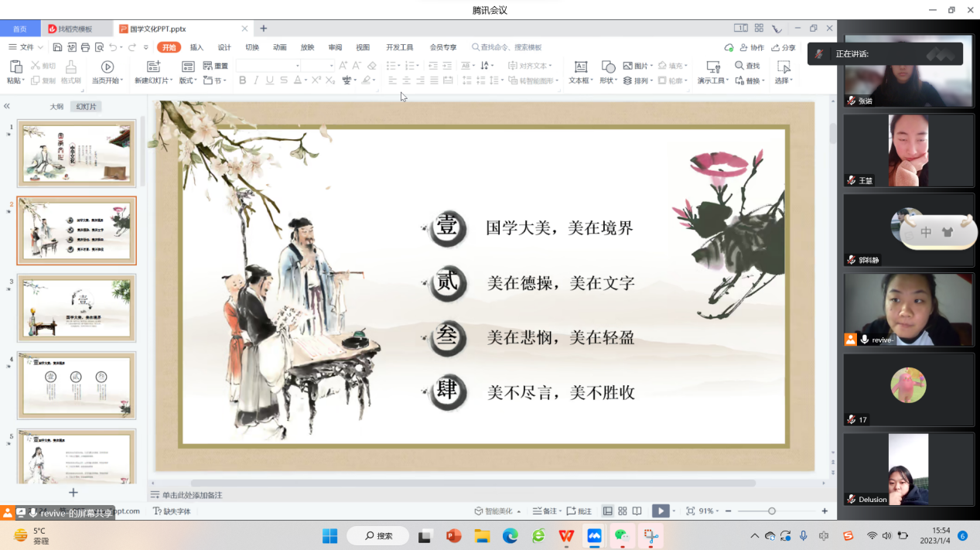Click the 分享 share button
This screenshot has height=550, width=980.
(783, 47)
